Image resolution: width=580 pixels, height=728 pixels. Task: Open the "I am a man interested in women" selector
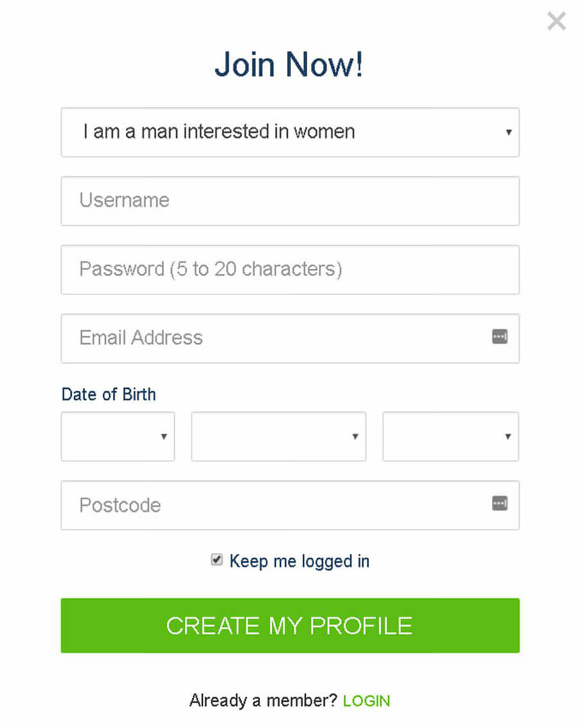click(x=290, y=132)
